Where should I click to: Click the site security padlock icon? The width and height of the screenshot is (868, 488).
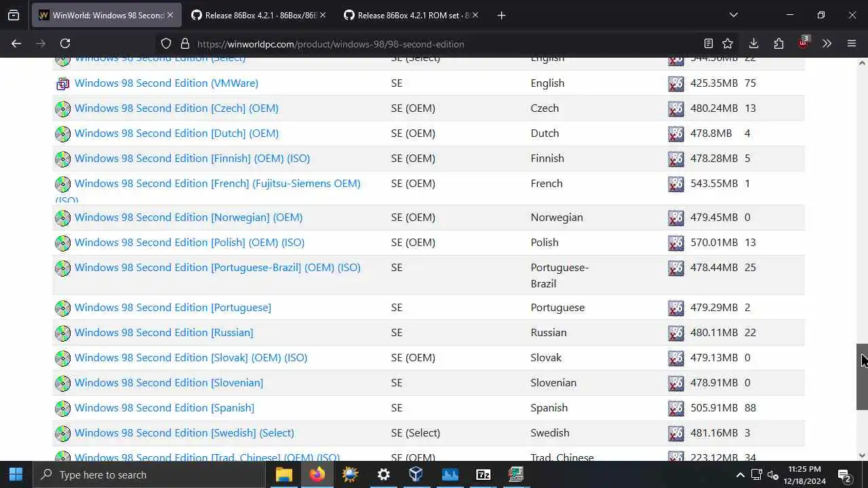tap(184, 43)
